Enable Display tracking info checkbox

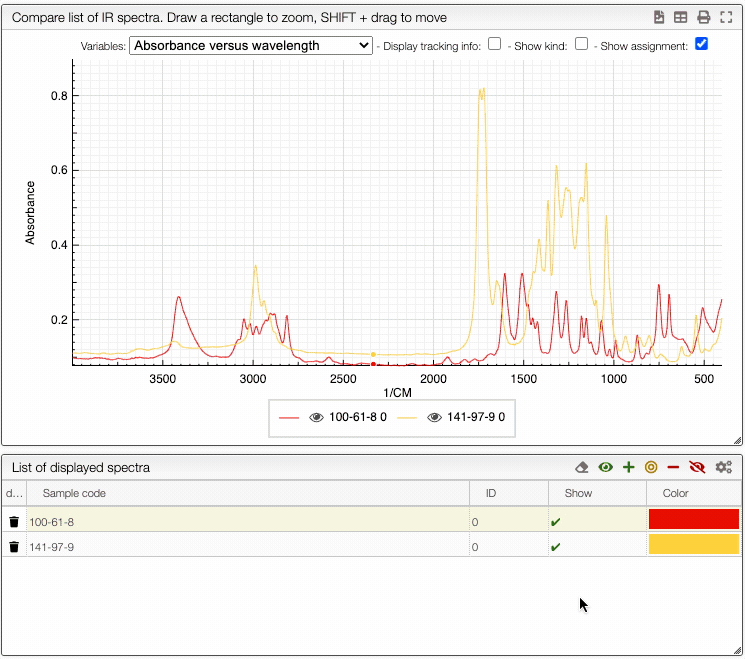pos(495,44)
